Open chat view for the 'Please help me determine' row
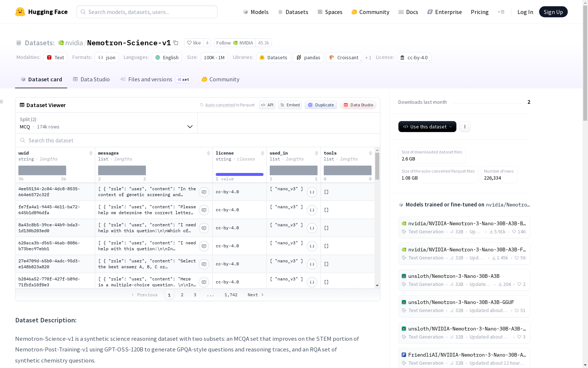588x368 pixels. [x=204, y=210]
